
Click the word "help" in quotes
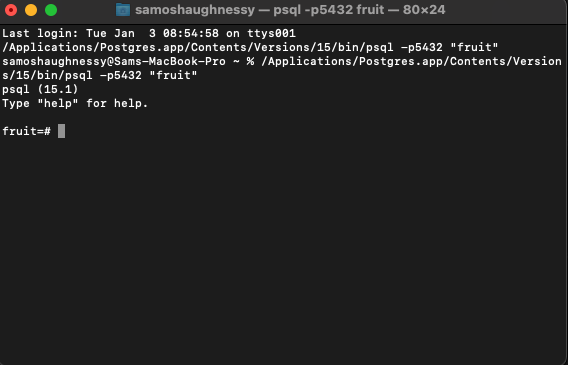[58, 103]
